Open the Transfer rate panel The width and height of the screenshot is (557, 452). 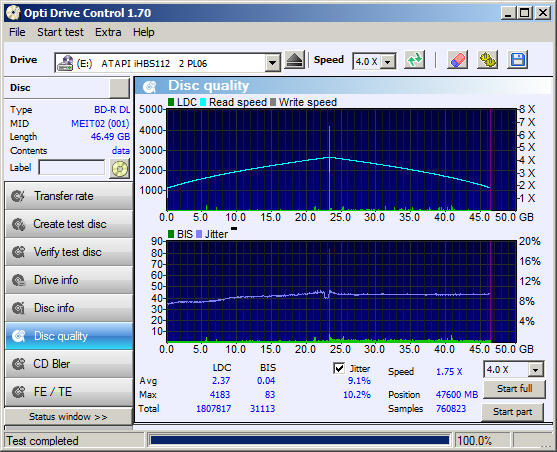pyautogui.click(x=69, y=196)
